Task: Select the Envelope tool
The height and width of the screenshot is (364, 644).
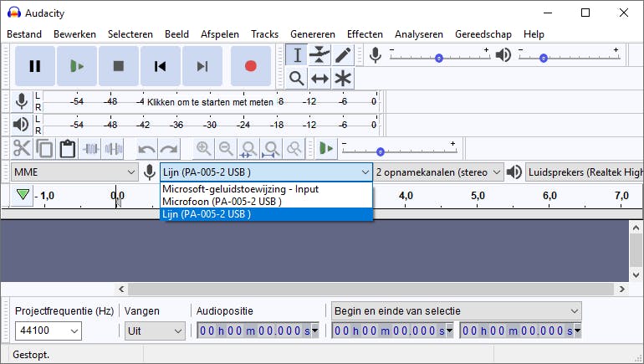Action: tap(319, 55)
